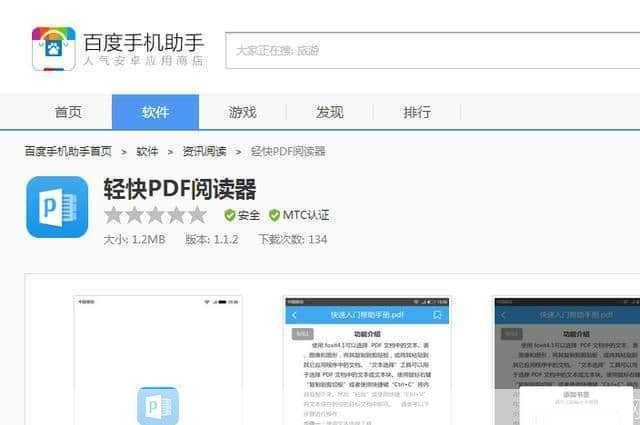Image resolution: width=640 pixels, height=425 pixels.
Task: Click the 轻快PDF阅读器 breadcrumb text
Action: tap(288, 151)
